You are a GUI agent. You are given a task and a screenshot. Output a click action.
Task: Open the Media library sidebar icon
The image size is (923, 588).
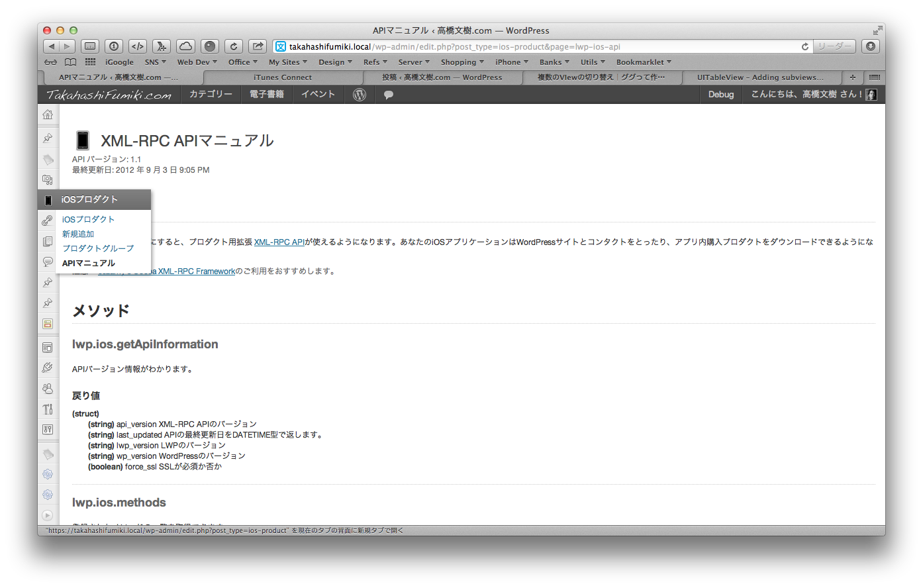click(x=48, y=179)
